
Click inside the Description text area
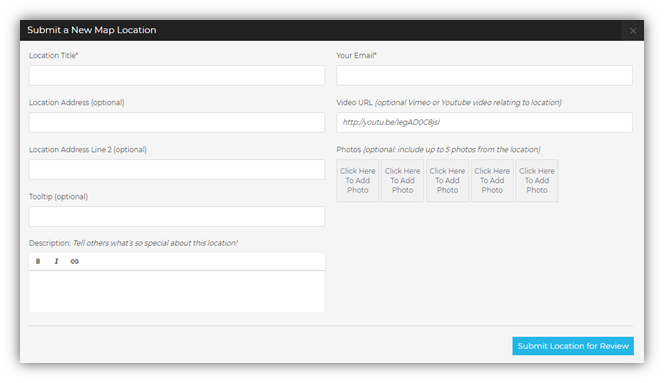click(177, 291)
